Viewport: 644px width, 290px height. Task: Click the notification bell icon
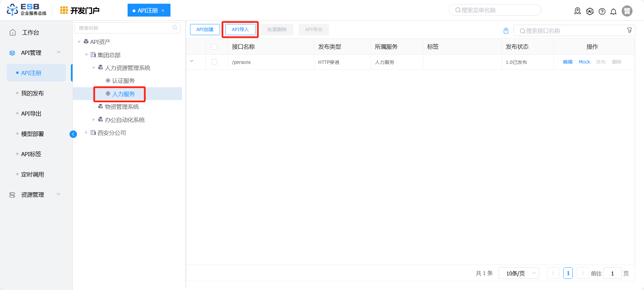(613, 11)
